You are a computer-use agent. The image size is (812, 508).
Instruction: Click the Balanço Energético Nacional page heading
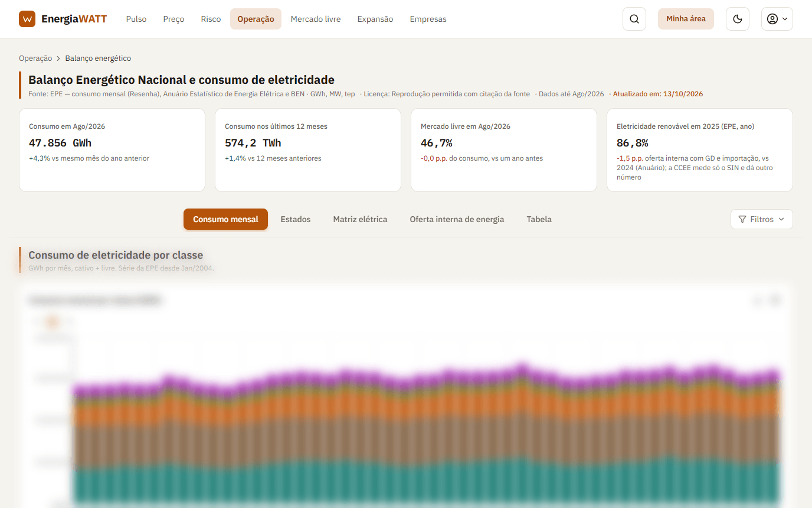pyautogui.click(x=181, y=80)
